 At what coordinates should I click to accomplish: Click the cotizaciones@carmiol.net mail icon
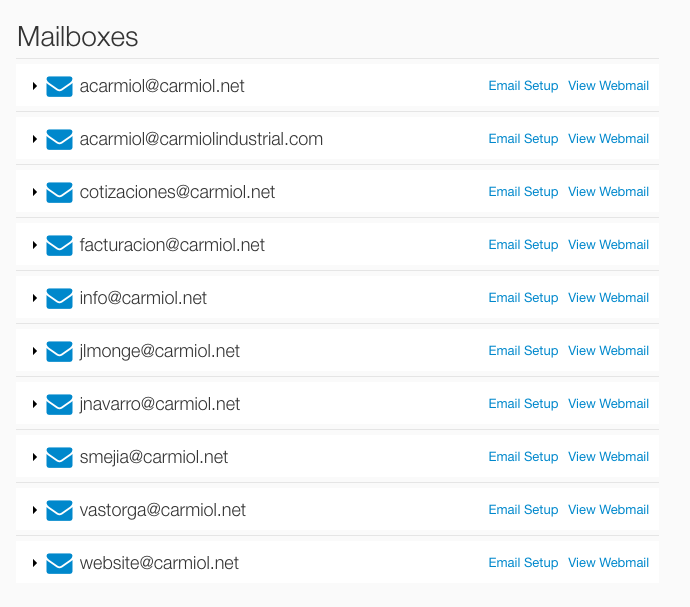click(x=60, y=192)
